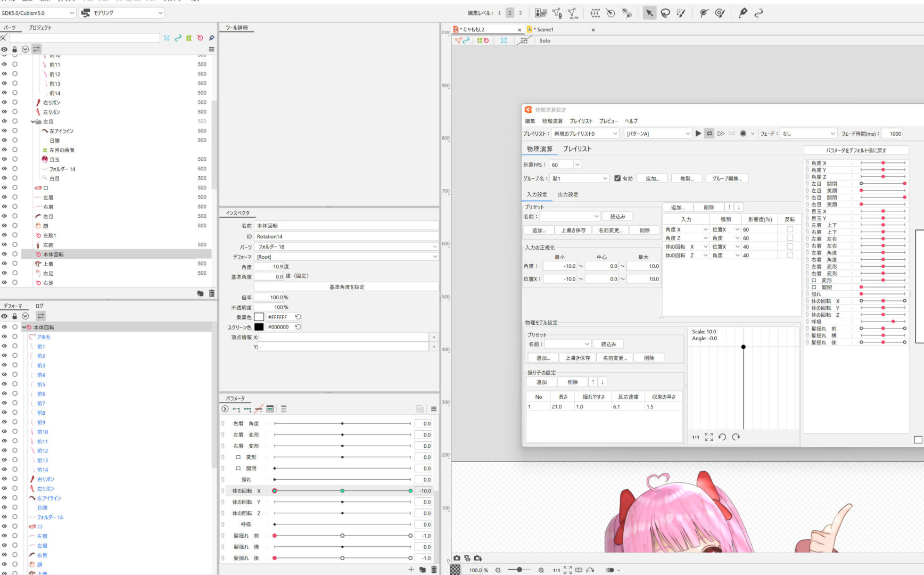The image size is (924, 575).
Task: Click the add two keys parameter icon
Action: point(236,409)
